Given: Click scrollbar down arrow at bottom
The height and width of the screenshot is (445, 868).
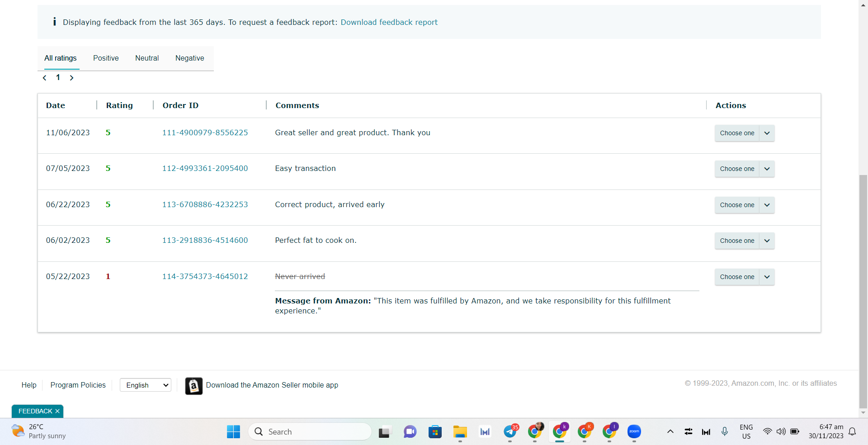Looking at the screenshot, I should point(863,412).
